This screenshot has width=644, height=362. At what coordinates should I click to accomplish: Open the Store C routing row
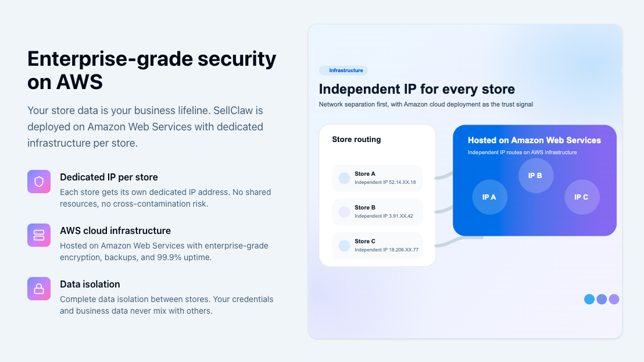click(377, 246)
